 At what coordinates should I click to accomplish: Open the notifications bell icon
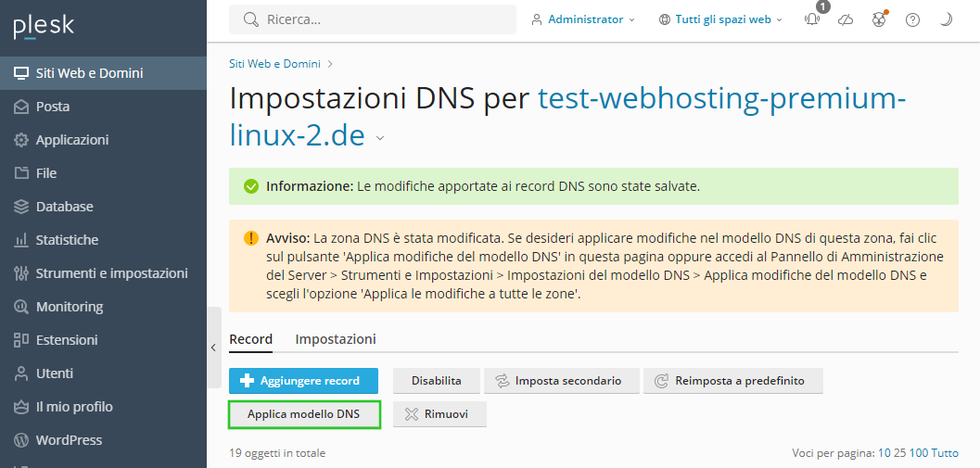[812, 19]
